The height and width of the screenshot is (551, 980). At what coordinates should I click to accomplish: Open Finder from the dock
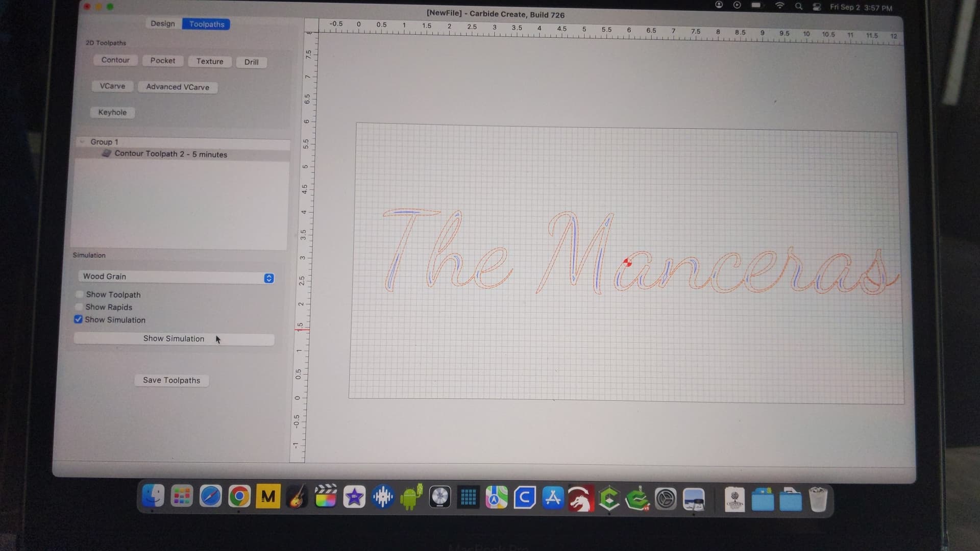click(153, 496)
